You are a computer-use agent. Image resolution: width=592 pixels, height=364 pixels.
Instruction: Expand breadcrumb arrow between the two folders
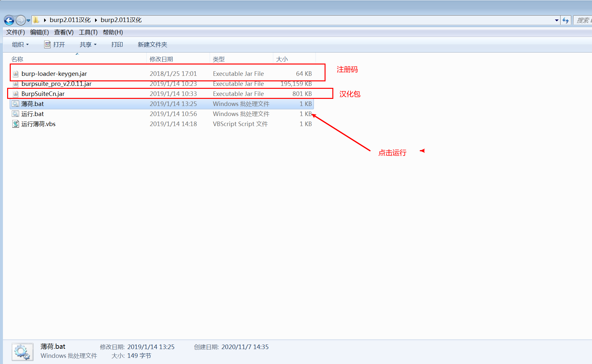(x=96, y=20)
